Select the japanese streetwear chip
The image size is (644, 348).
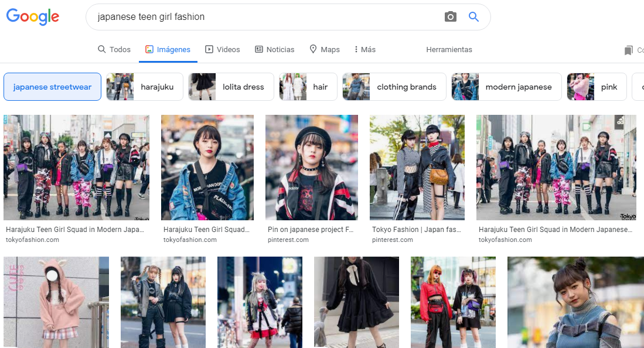pos(52,87)
